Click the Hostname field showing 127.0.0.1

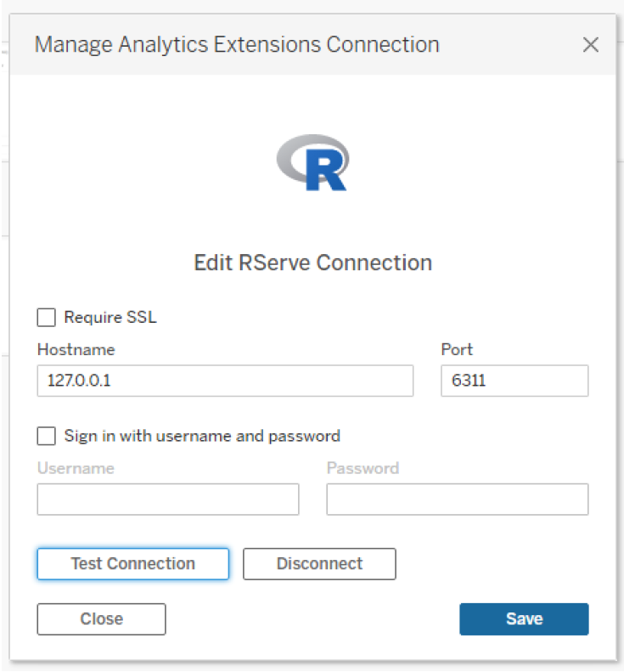[x=225, y=381]
